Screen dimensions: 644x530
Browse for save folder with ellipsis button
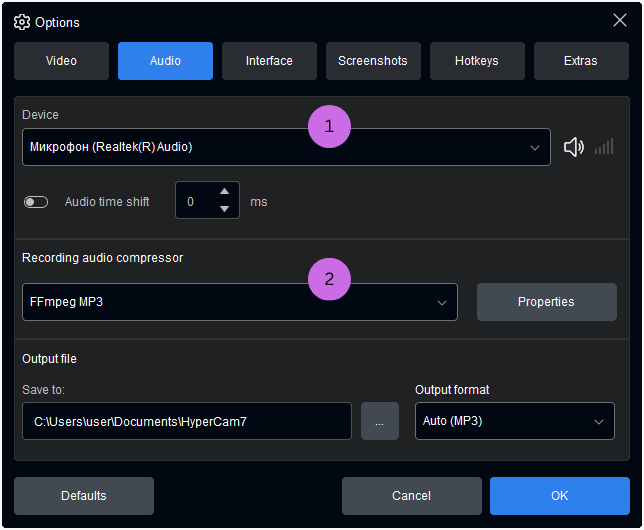pyautogui.click(x=380, y=421)
